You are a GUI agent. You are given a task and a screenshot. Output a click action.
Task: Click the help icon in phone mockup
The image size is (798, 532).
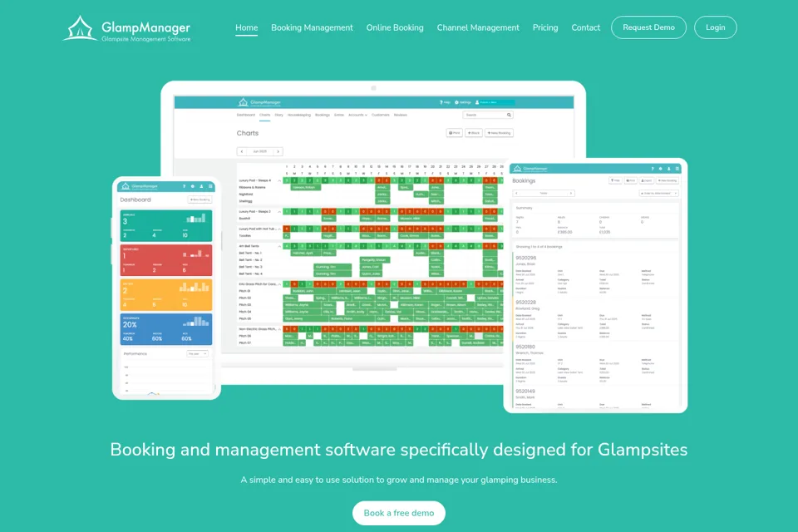click(185, 186)
